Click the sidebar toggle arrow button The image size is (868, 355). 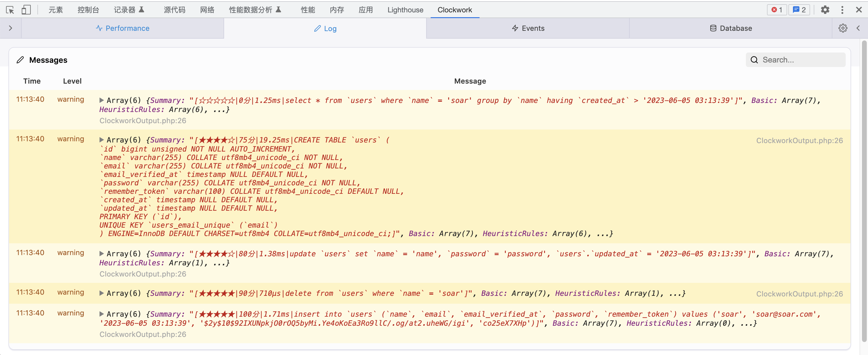(x=11, y=28)
